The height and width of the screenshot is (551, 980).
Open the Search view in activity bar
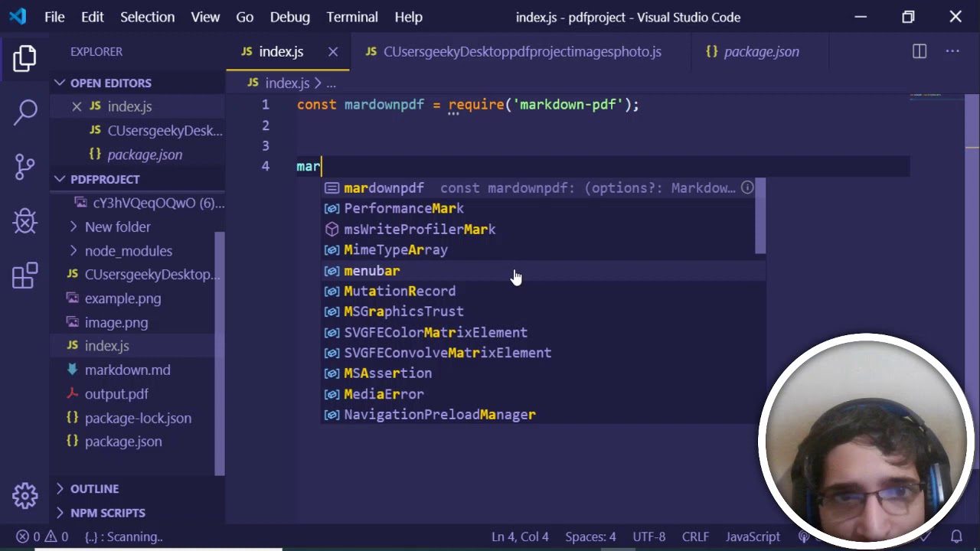tap(24, 112)
